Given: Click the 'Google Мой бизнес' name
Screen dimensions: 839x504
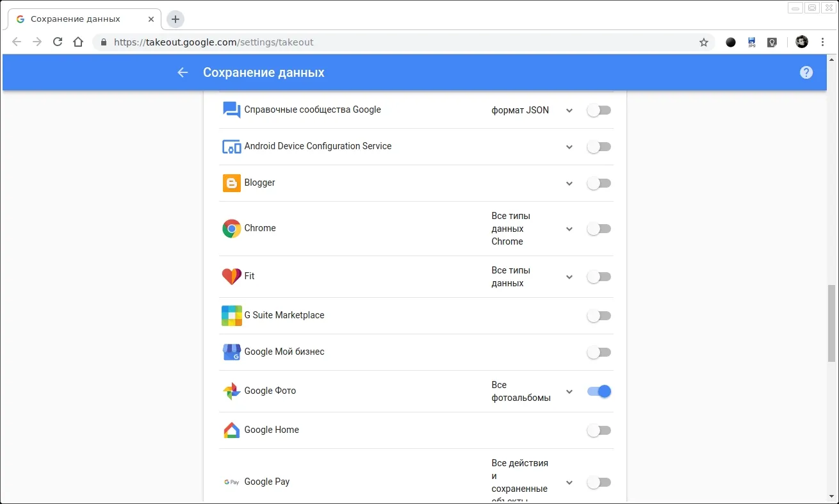Looking at the screenshot, I should coord(284,352).
